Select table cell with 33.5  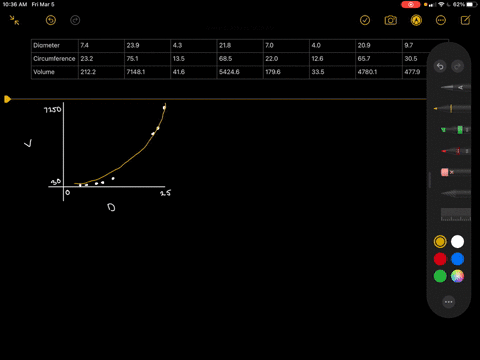[x=332, y=72]
